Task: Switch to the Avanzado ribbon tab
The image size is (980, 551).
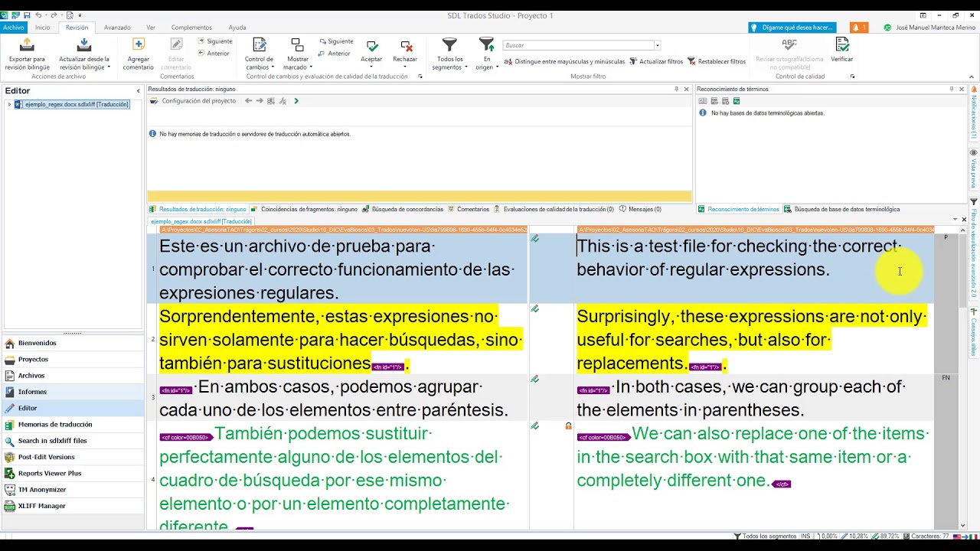Action: coord(117,28)
